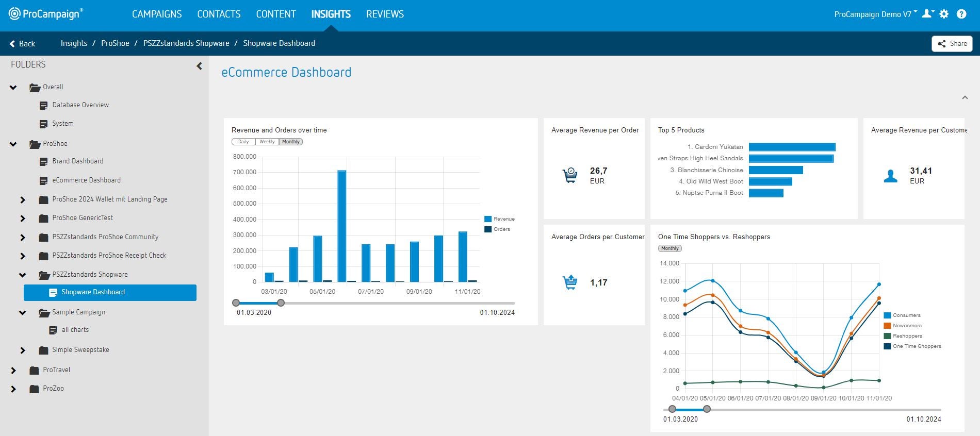Switch revenue chart to Daily view
Viewport: 980px width, 436px height.
pyautogui.click(x=243, y=142)
